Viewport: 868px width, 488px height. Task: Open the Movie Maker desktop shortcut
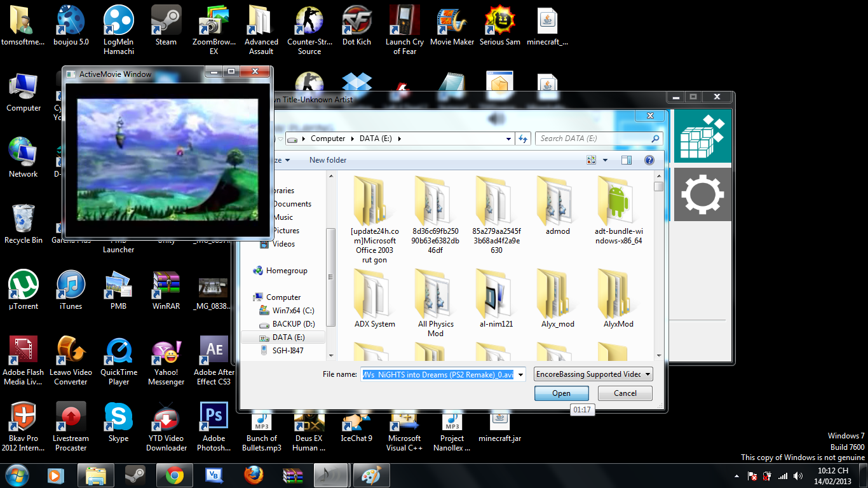pyautogui.click(x=452, y=26)
